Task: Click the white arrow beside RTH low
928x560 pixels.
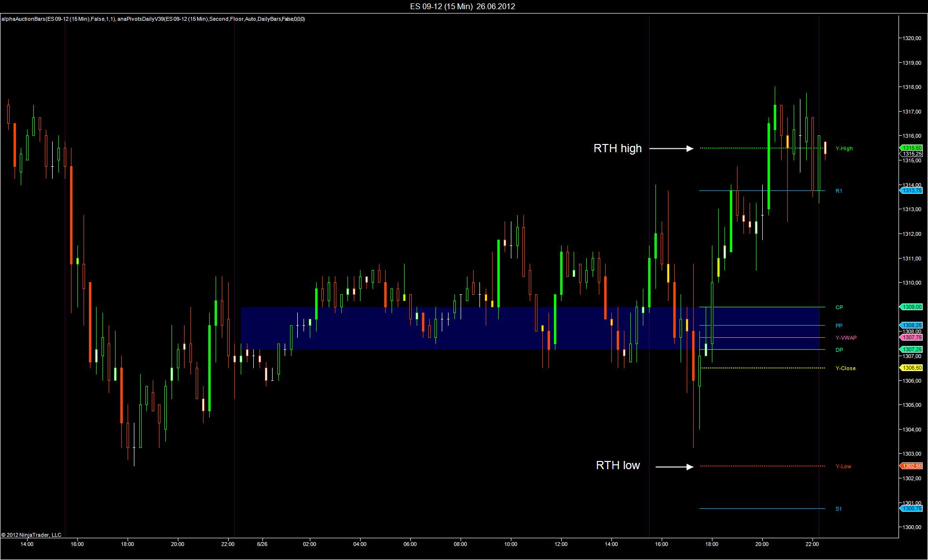Action: [x=674, y=467]
